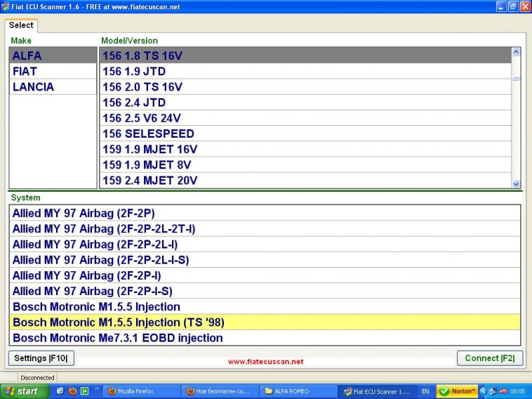Viewport: 532px width, 399px height.
Task: Click the EN language indicator
Action: 425,391
